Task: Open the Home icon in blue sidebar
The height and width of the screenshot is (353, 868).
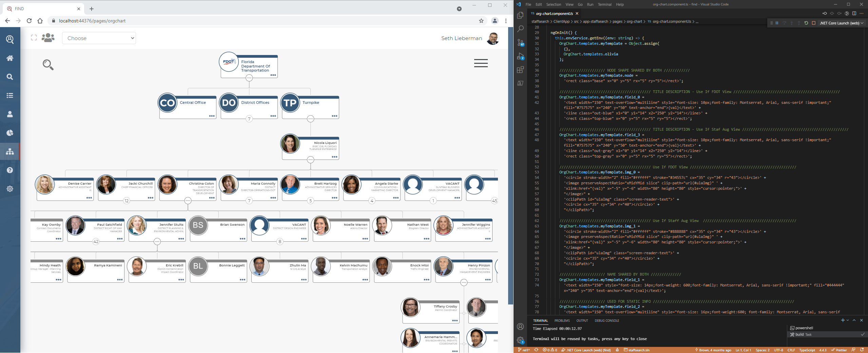Action: click(10, 58)
